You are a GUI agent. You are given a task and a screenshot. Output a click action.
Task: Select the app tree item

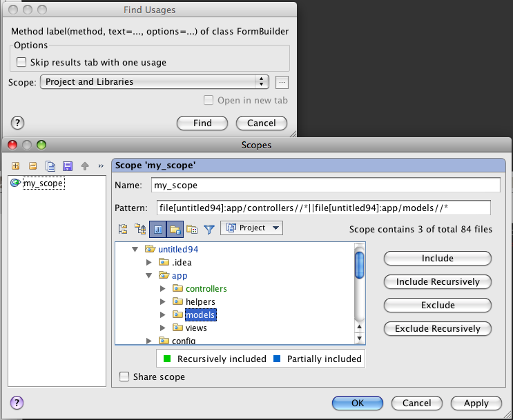point(180,276)
